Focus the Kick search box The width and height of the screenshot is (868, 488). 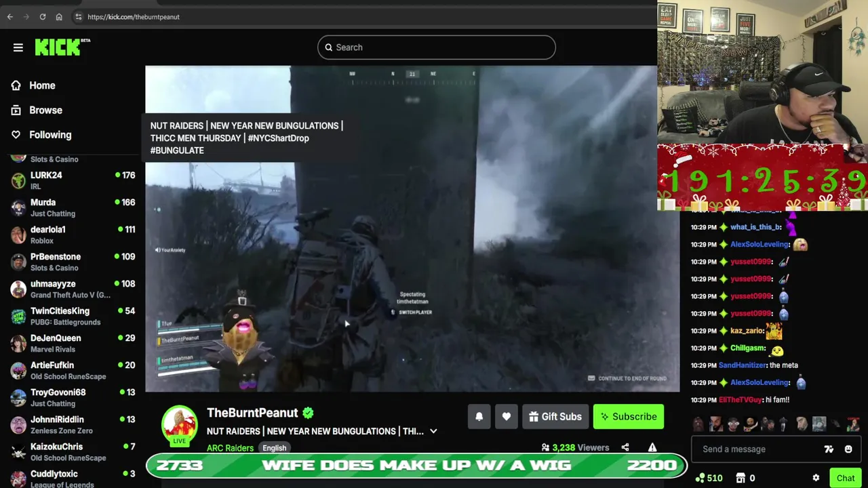(x=437, y=47)
